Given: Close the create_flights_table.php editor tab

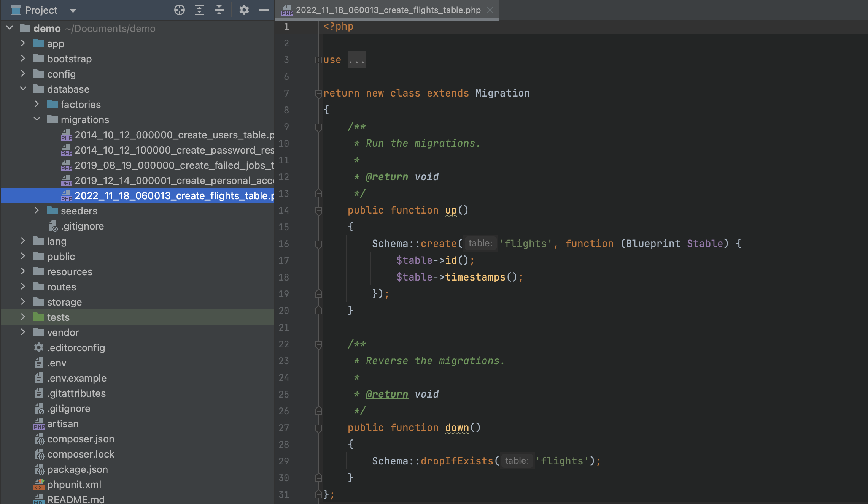Looking at the screenshot, I should (x=490, y=10).
